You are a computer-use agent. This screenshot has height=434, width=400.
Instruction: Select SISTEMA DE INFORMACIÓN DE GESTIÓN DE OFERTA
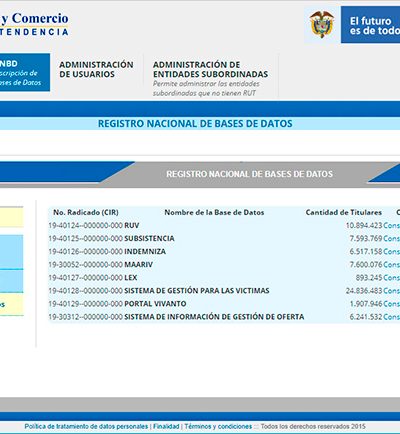pyautogui.click(x=214, y=317)
